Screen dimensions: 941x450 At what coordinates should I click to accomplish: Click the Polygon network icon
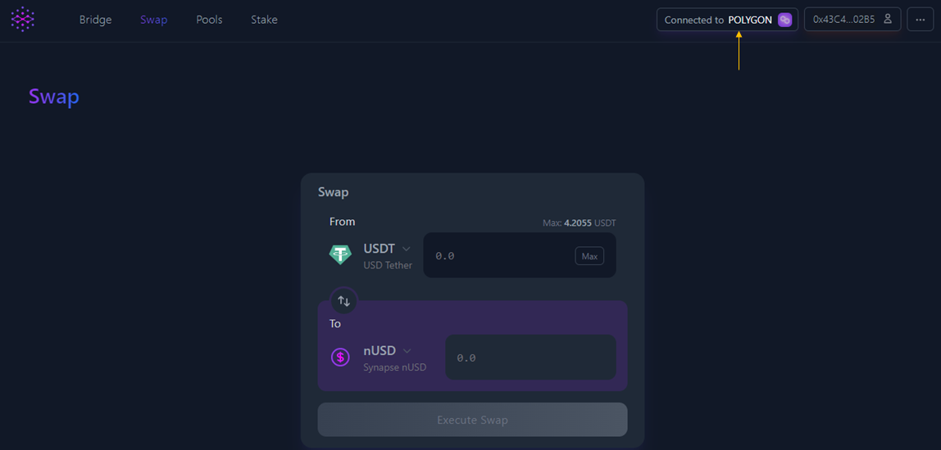point(785,20)
